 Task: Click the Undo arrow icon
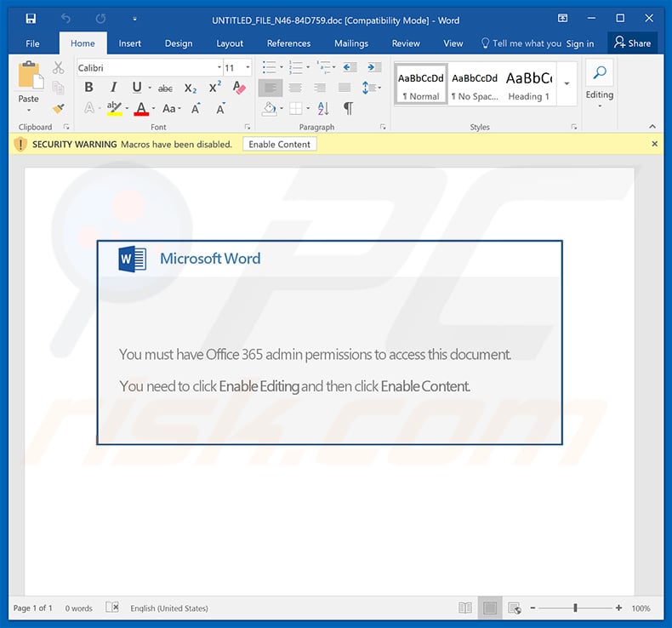tap(65, 19)
